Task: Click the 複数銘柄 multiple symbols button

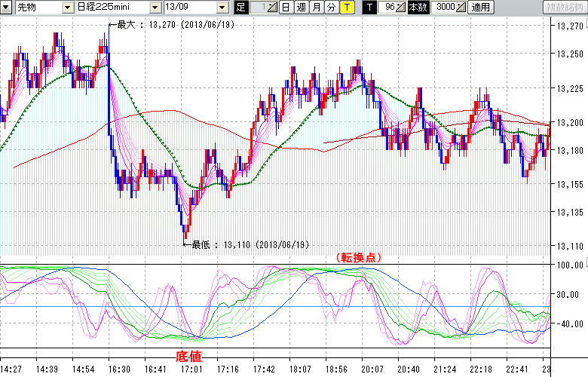Action: click(x=564, y=8)
